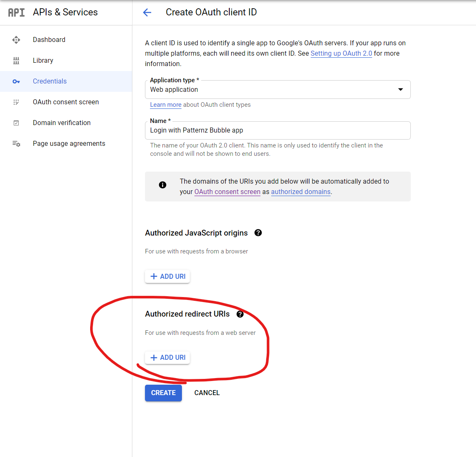Click the back arrow next to Create OAuth client ID

point(147,12)
